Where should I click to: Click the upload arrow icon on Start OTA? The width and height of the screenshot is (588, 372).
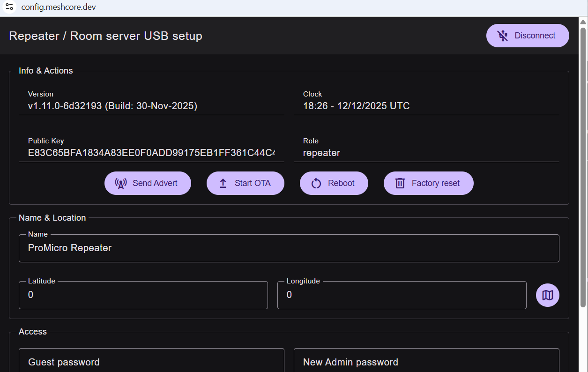pos(223,183)
